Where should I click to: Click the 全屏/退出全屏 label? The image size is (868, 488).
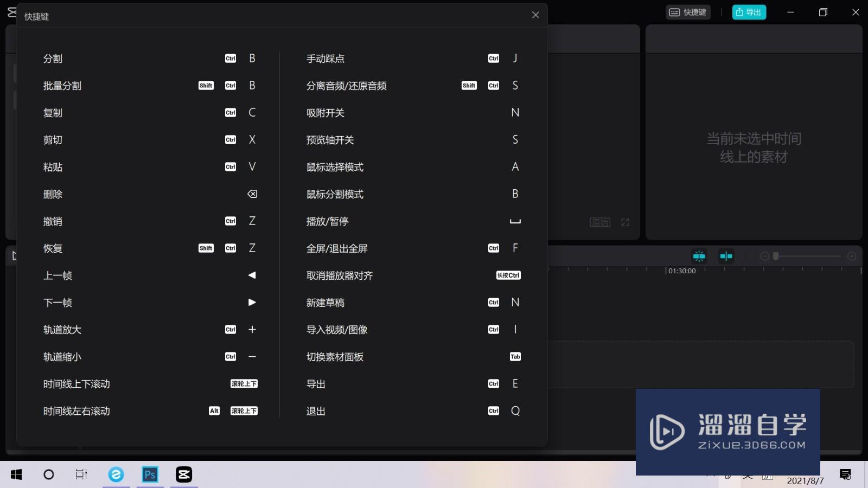pos(337,248)
